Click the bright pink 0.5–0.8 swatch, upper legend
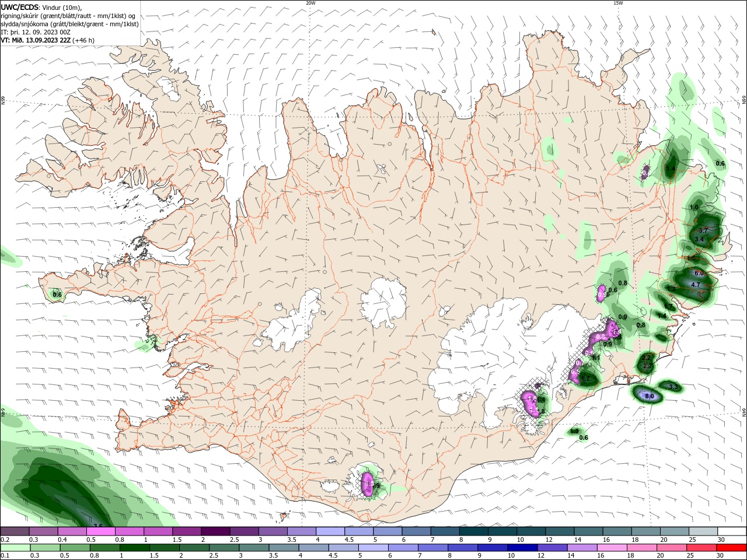The image size is (747, 560). 100,531
